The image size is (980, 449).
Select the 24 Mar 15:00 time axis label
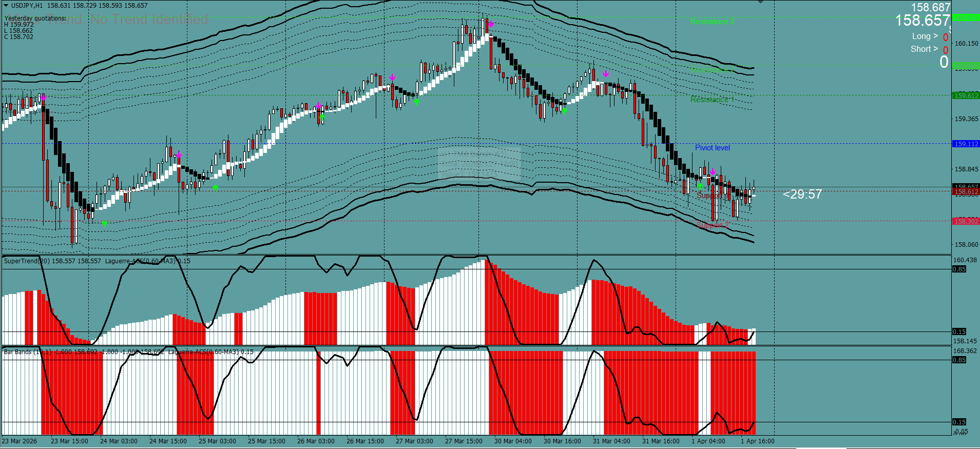(168, 441)
